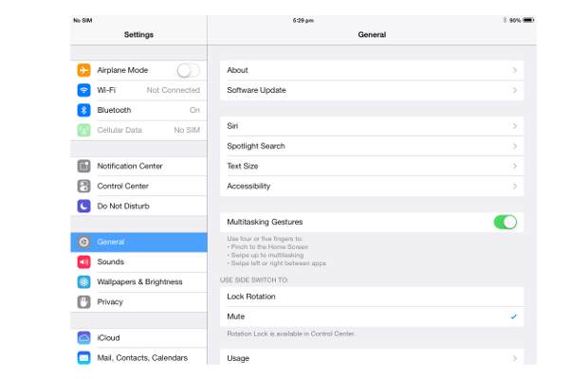The image size is (588, 379).
Task: Open Mail, Contacts, Calendars settings
Action: [138, 357]
